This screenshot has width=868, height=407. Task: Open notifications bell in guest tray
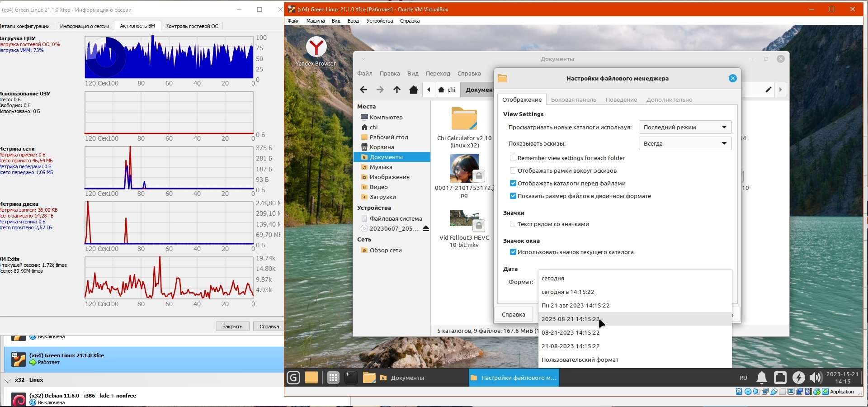762,378
